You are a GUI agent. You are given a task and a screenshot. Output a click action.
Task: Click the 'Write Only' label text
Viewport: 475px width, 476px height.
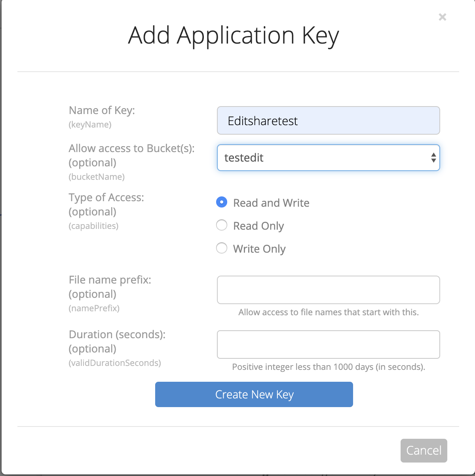(259, 249)
